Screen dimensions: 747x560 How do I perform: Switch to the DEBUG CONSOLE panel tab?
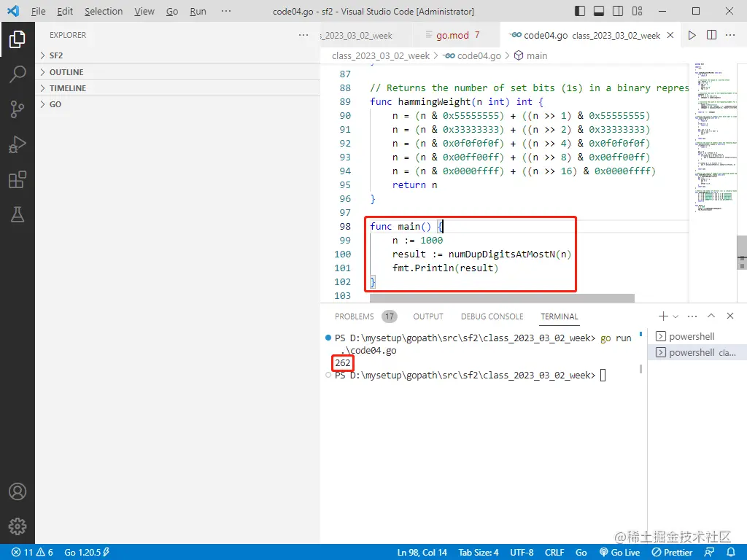coord(492,316)
